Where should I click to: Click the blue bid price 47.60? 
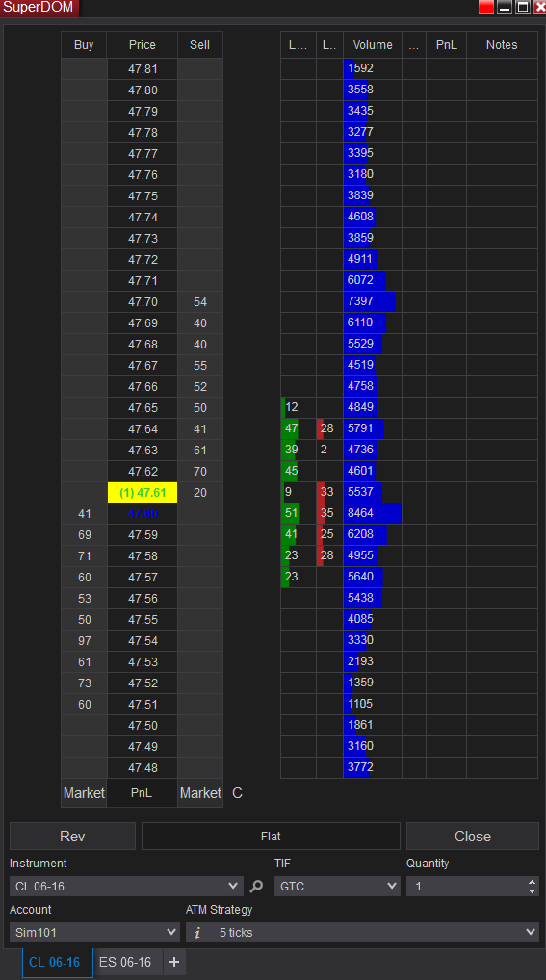(x=143, y=514)
